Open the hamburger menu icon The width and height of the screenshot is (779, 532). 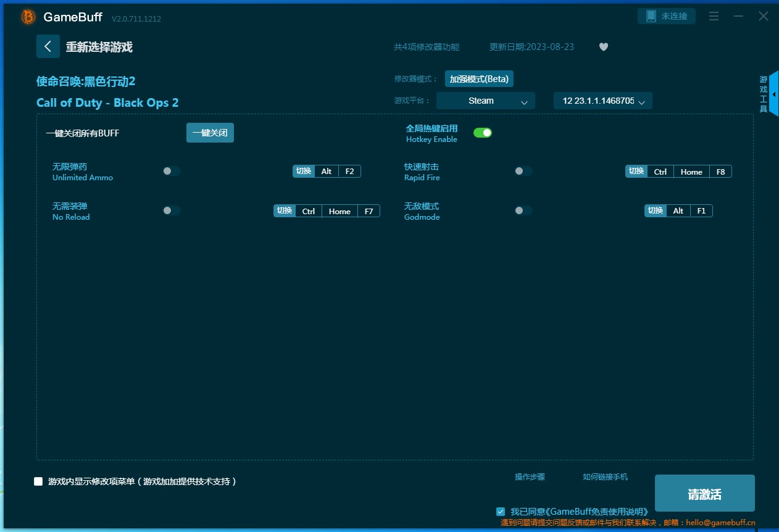click(714, 17)
